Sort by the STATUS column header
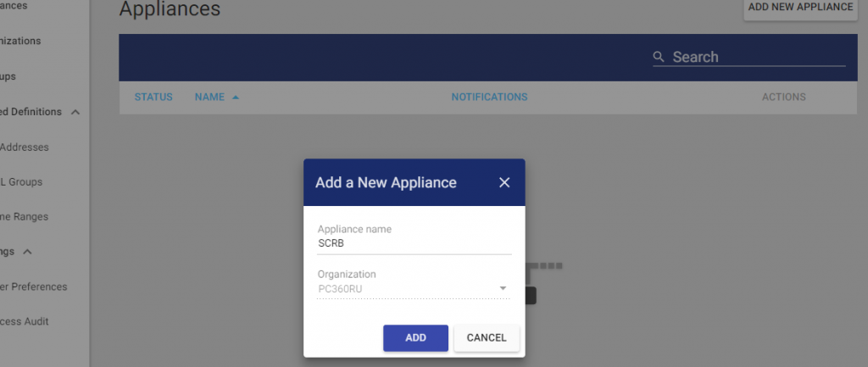 (153, 97)
